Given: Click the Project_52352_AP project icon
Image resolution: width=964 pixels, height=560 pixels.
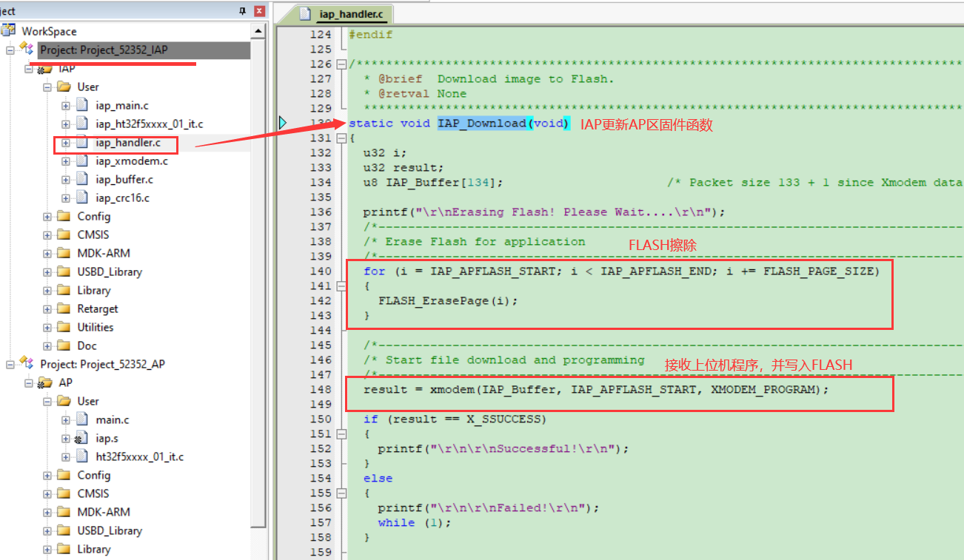Looking at the screenshot, I should [x=27, y=363].
